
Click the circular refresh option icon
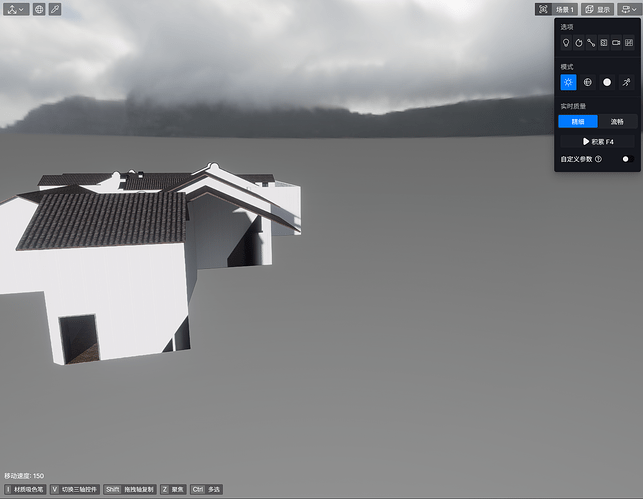coord(579,43)
